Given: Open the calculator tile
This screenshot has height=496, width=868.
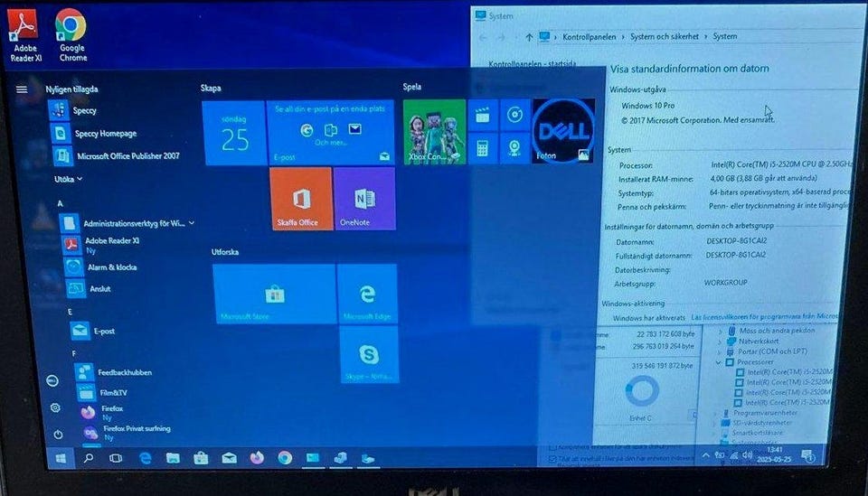Looking at the screenshot, I should point(482,148).
